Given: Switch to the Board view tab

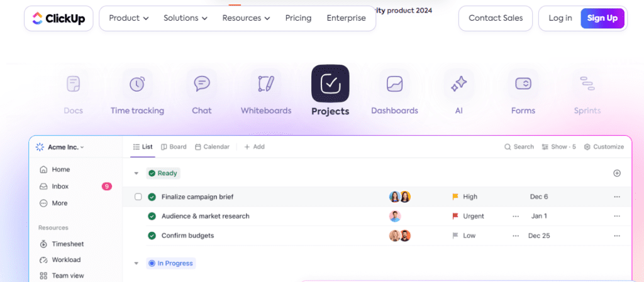Looking at the screenshot, I should pyautogui.click(x=174, y=147).
